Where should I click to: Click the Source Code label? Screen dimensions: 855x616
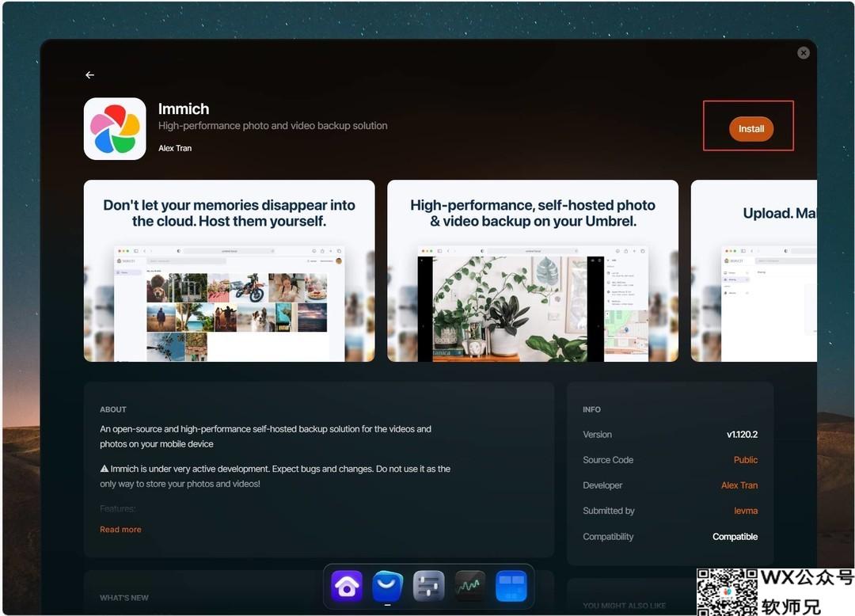click(x=608, y=460)
